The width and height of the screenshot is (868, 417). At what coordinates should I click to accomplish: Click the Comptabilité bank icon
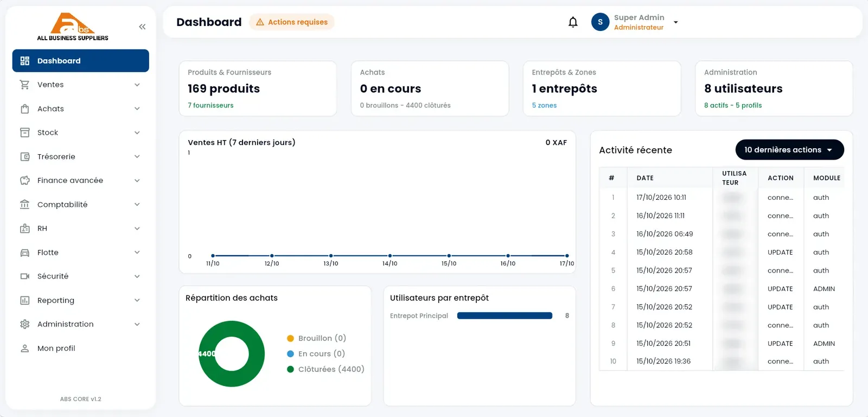click(24, 204)
